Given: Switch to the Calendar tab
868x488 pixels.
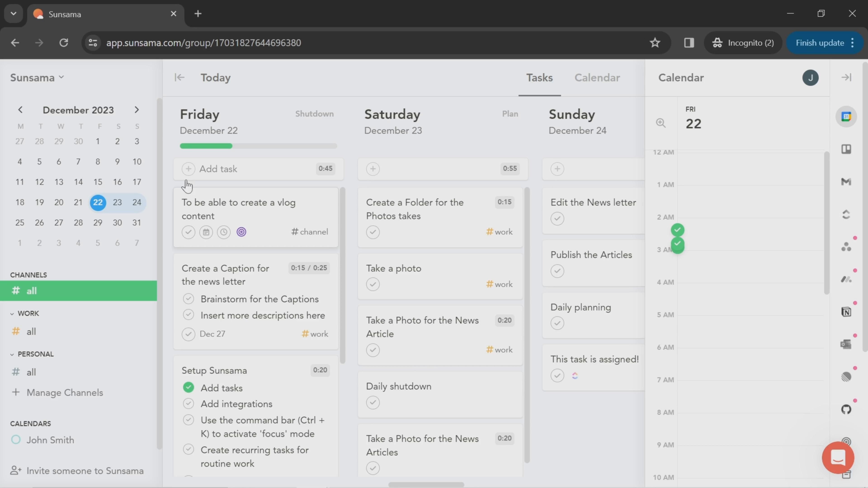Looking at the screenshot, I should [597, 78].
